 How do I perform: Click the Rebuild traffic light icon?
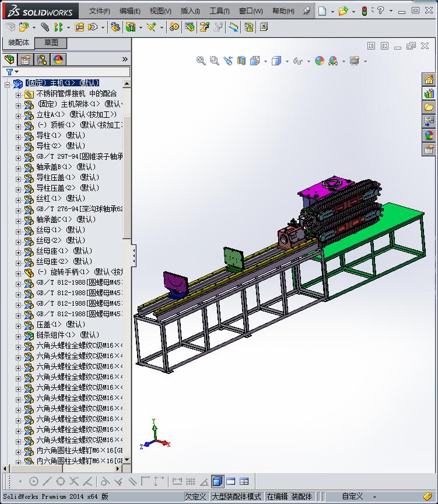(x=364, y=11)
